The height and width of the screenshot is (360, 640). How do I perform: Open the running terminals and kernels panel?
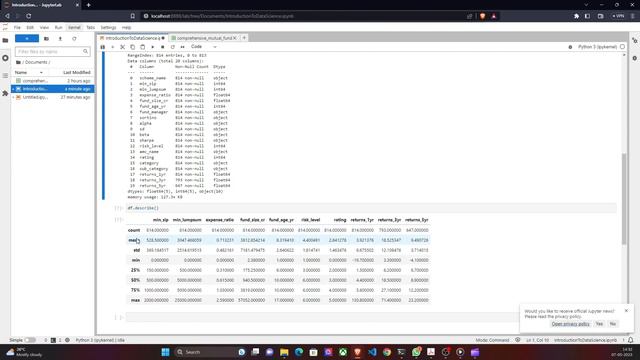click(5, 58)
